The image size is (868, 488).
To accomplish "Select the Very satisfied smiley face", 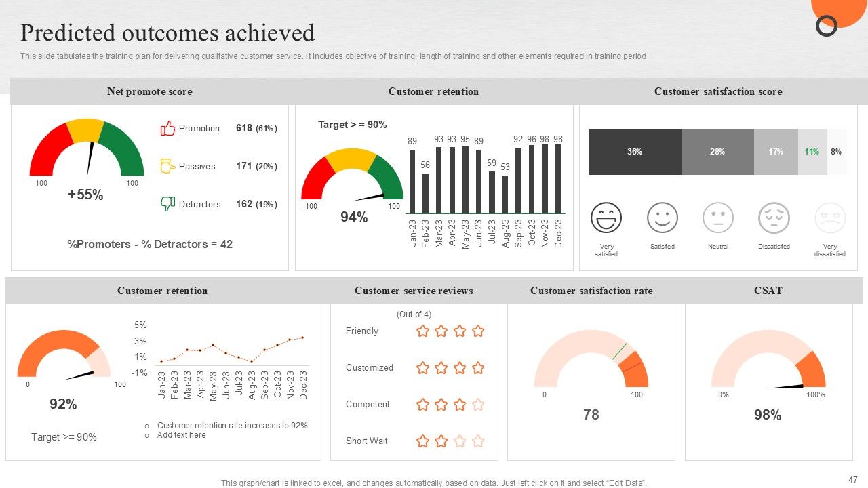I will [x=606, y=218].
